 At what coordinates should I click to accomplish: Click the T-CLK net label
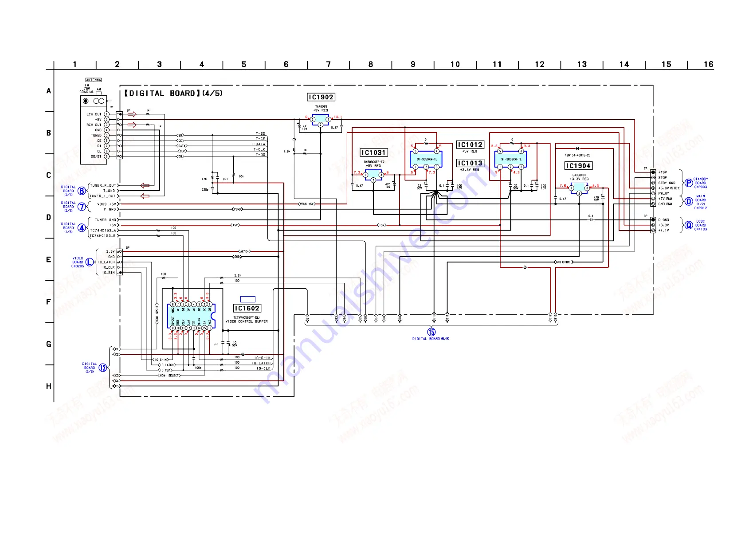click(x=259, y=149)
